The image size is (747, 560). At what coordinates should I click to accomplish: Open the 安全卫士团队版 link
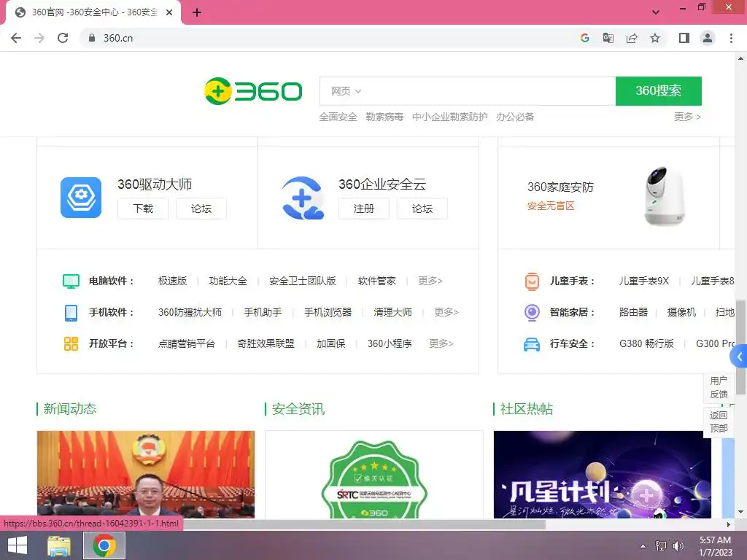click(303, 281)
